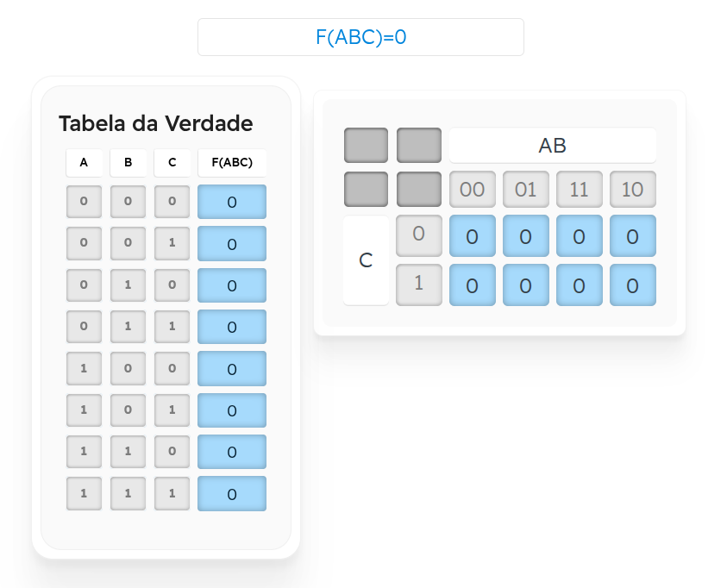Click the F(ABC) column header
Image resolution: width=727 pixels, height=588 pixels.
[232, 163]
